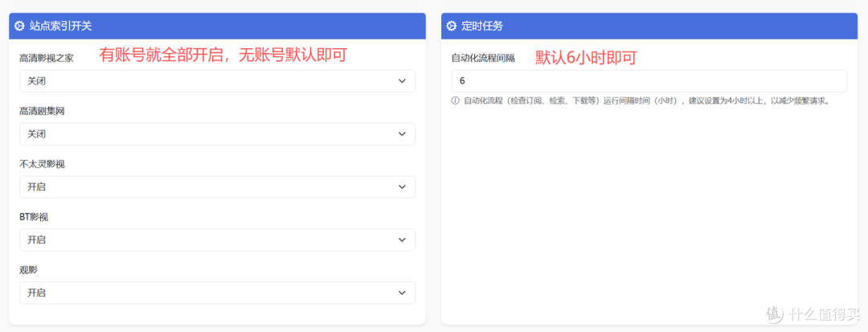
Task: Open the 高清影视之家 dropdown
Action: click(x=217, y=80)
